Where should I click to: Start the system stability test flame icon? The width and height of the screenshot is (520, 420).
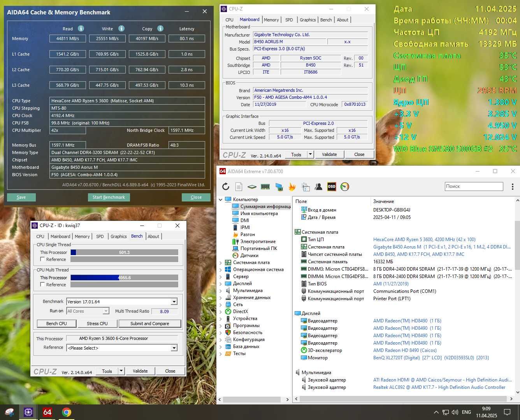click(292, 187)
